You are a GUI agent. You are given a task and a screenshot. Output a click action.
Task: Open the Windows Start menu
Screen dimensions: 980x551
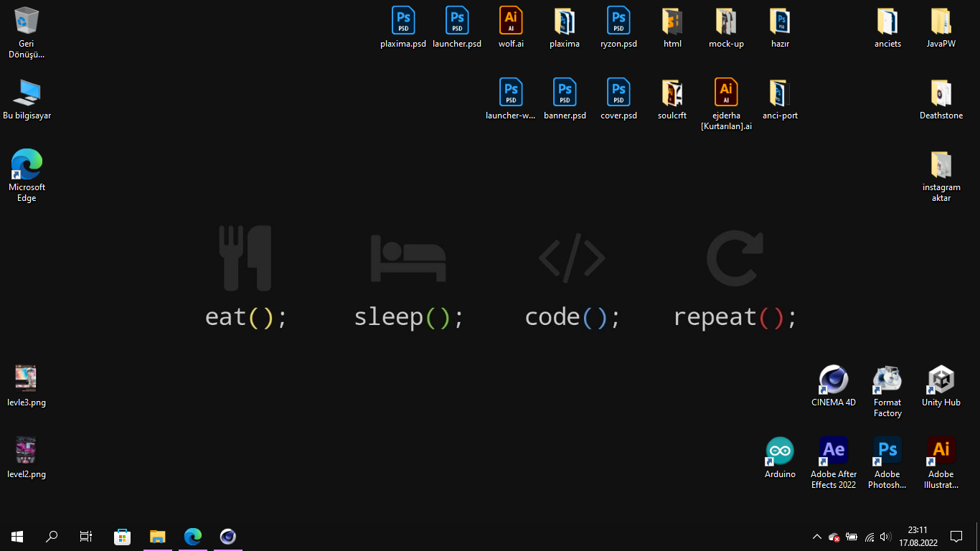17,537
